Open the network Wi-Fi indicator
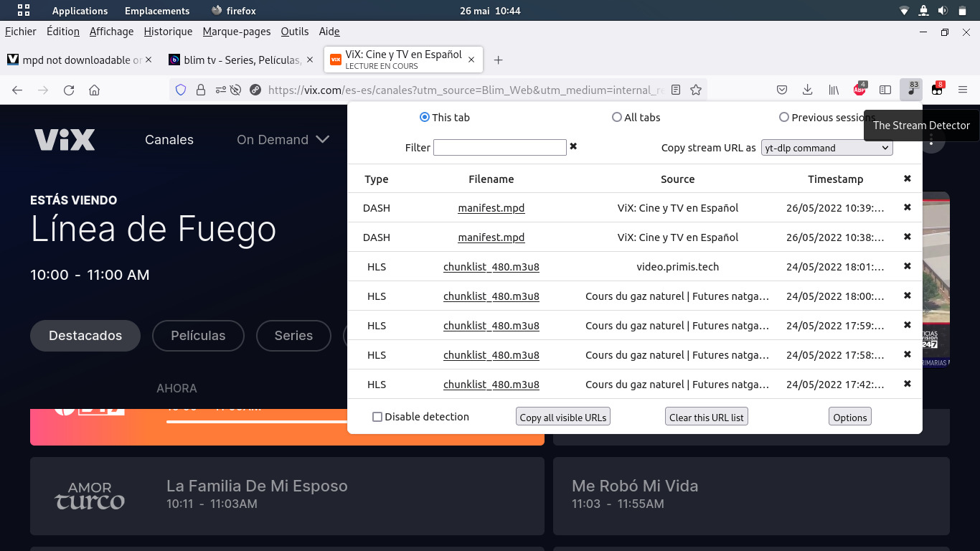Screen dimensions: 980x551 coord(904,11)
